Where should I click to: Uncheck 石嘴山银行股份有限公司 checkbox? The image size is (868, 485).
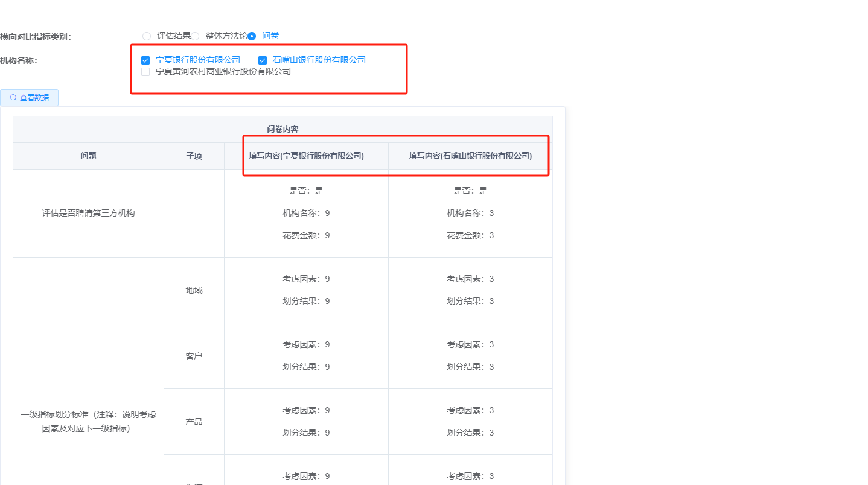[263, 60]
